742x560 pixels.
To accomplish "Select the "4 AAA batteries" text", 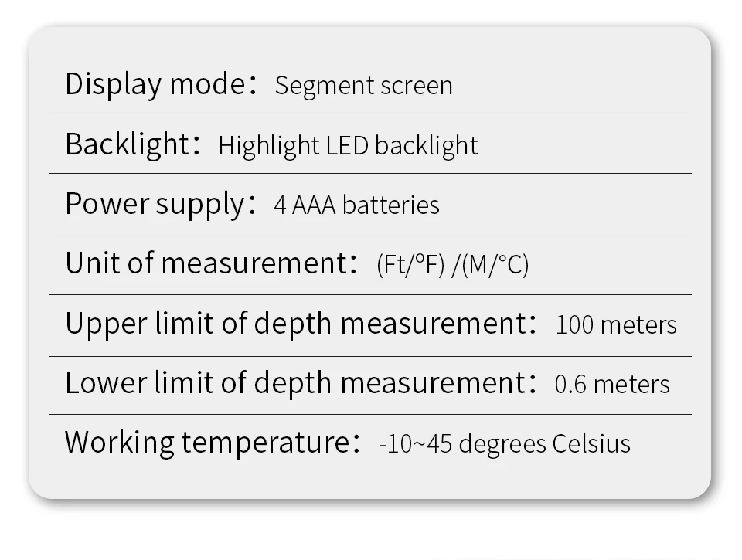I will click(x=356, y=205).
